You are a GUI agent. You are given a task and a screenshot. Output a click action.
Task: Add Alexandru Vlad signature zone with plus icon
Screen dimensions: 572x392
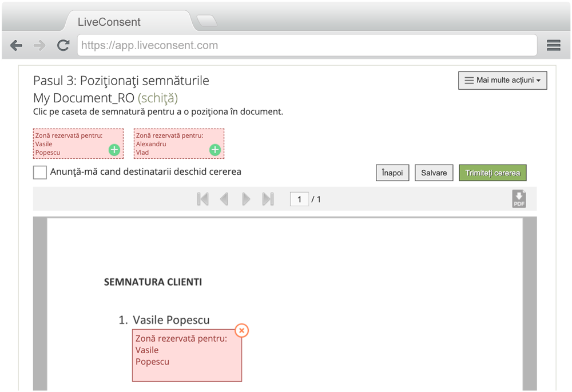point(215,150)
